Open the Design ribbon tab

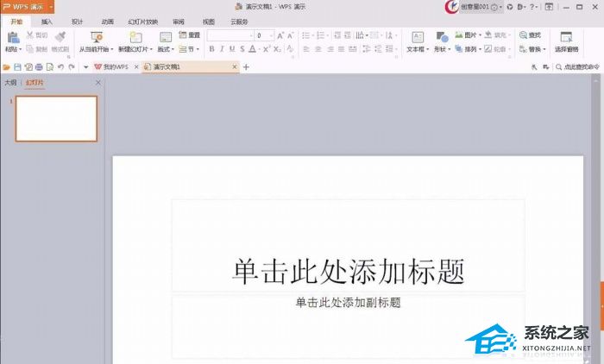77,22
